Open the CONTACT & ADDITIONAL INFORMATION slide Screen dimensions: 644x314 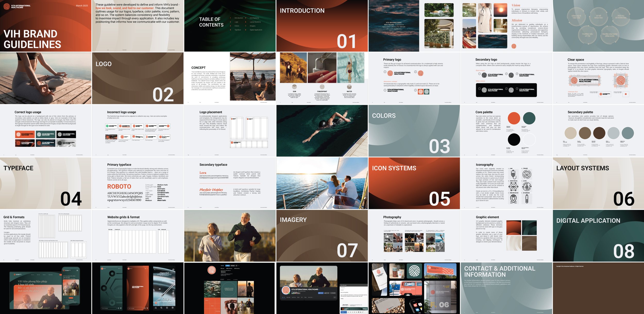(506, 288)
